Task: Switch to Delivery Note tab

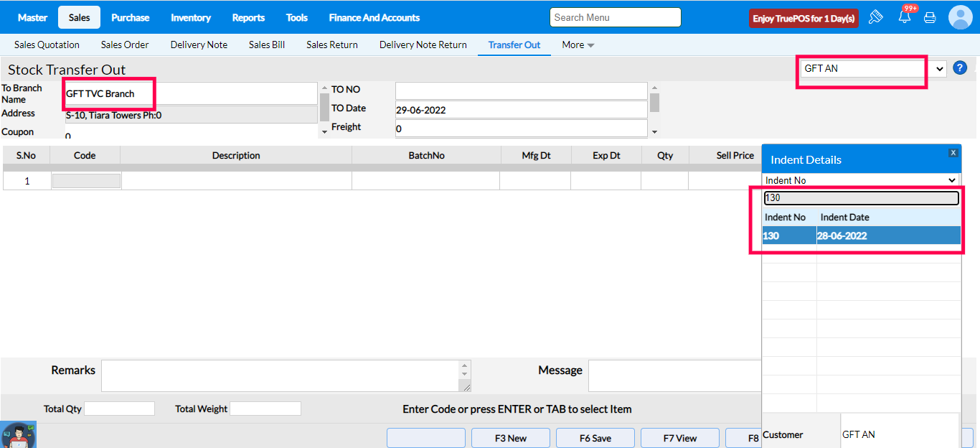Action: tap(199, 45)
